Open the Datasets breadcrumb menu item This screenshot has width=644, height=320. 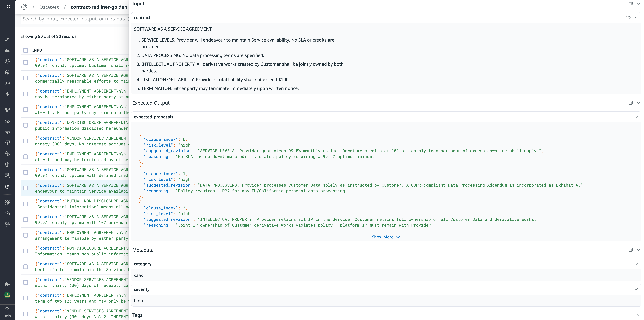coord(49,7)
